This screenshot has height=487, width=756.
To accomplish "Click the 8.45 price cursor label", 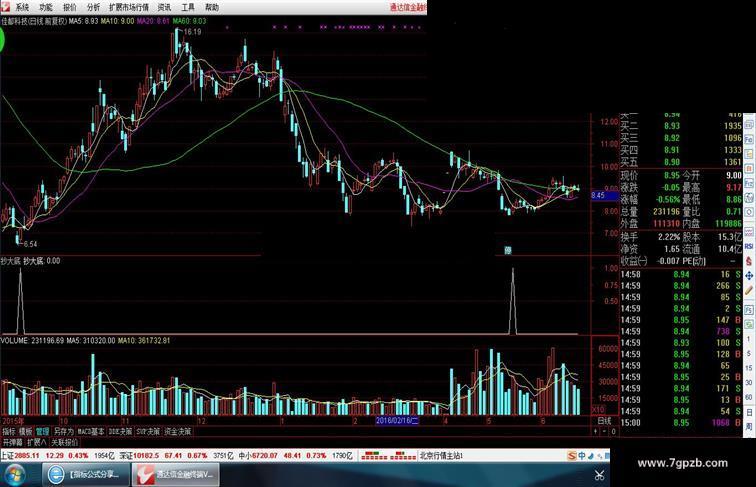I will click(605, 195).
